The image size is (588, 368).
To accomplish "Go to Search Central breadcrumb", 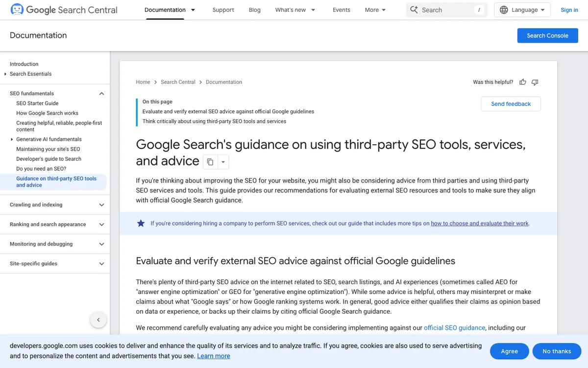I will click(x=178, y=82).
